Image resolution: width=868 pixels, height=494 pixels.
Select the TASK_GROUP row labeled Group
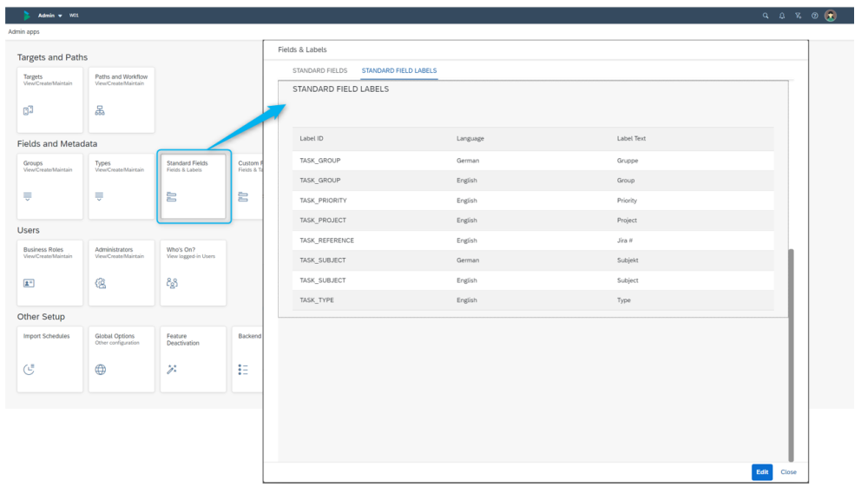tap(533, 181)
